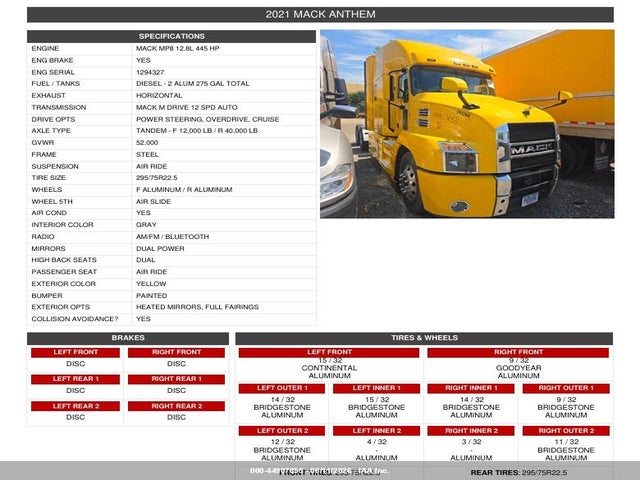
Task: Click the RIGHT INNER 2 tire header
Action: pos(471,431)
